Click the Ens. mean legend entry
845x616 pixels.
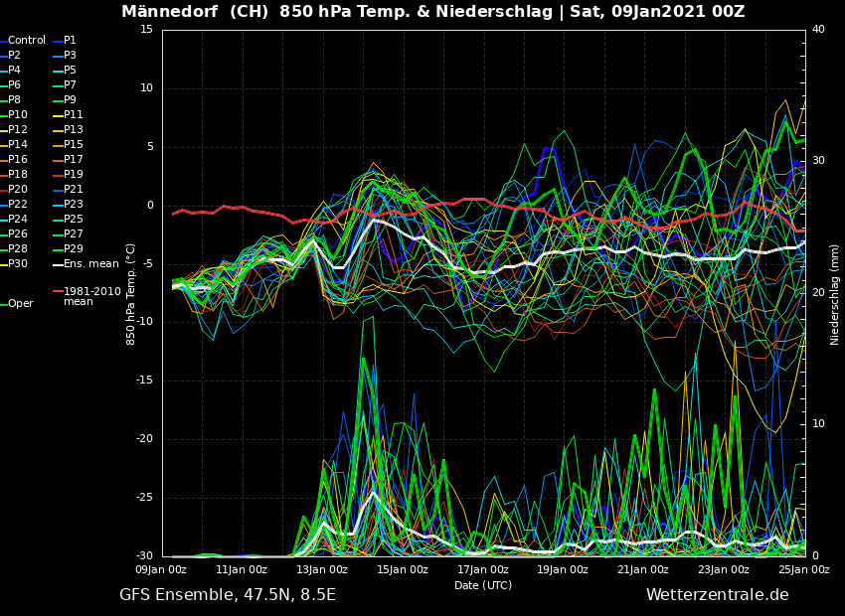coord(90,264)
